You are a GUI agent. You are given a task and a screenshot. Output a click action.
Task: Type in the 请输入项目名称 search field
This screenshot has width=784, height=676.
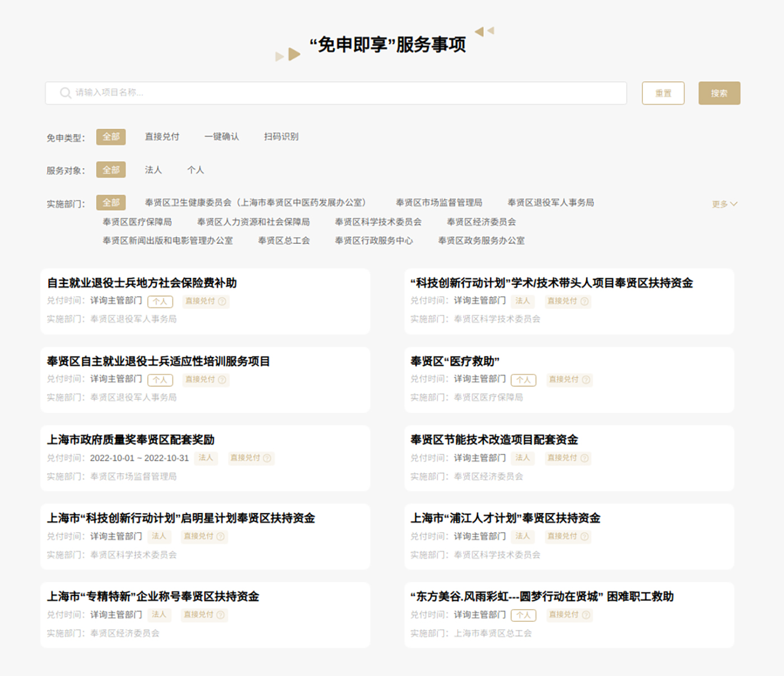click(x=336, y=93)
